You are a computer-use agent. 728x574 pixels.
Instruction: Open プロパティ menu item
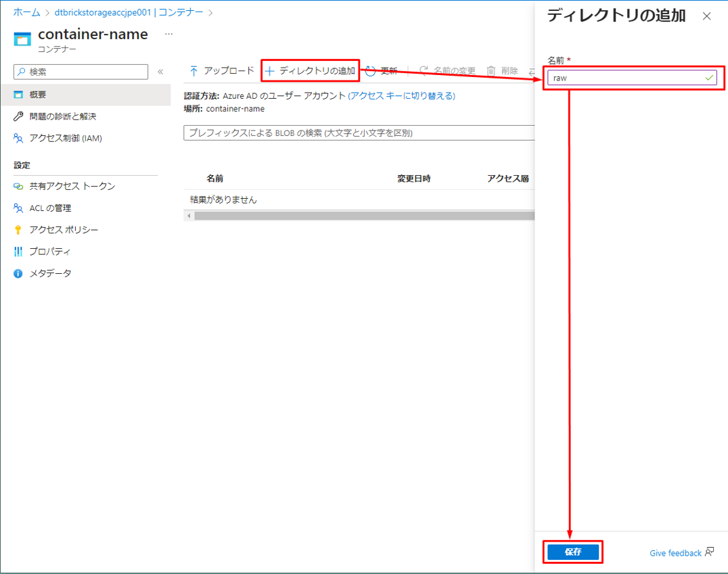[x=85, y=252]
